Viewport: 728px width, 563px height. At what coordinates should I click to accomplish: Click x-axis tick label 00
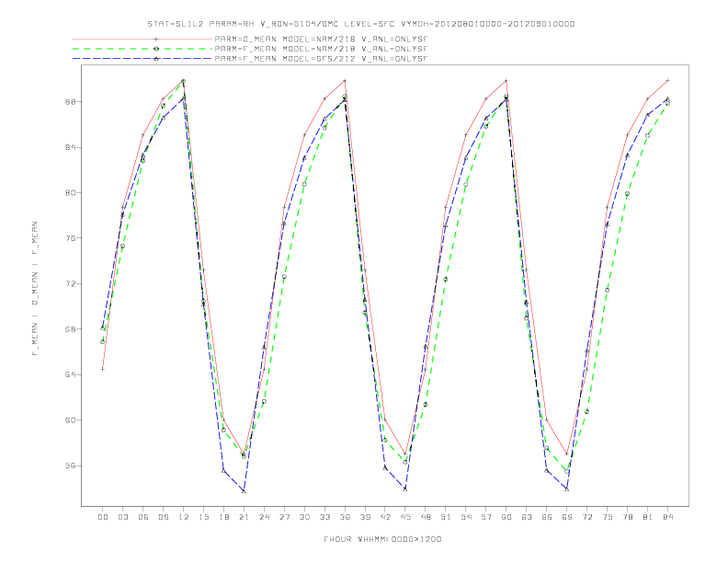(103, 517)
